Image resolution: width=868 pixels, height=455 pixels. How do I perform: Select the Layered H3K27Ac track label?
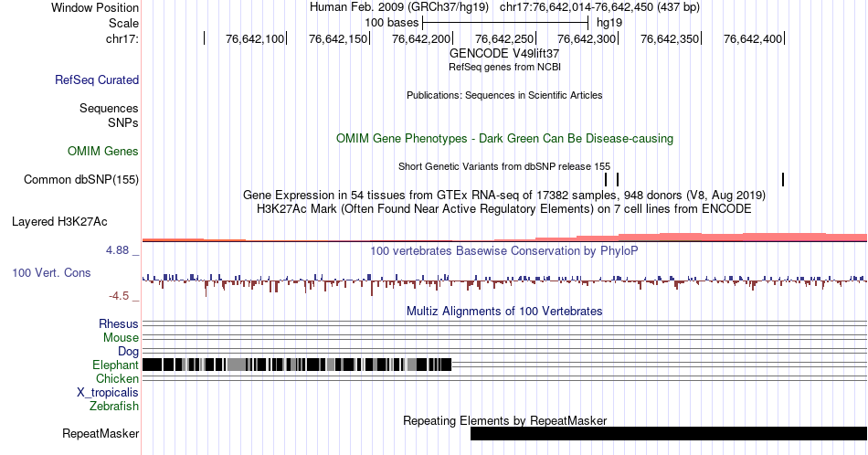tap(59, 221)
